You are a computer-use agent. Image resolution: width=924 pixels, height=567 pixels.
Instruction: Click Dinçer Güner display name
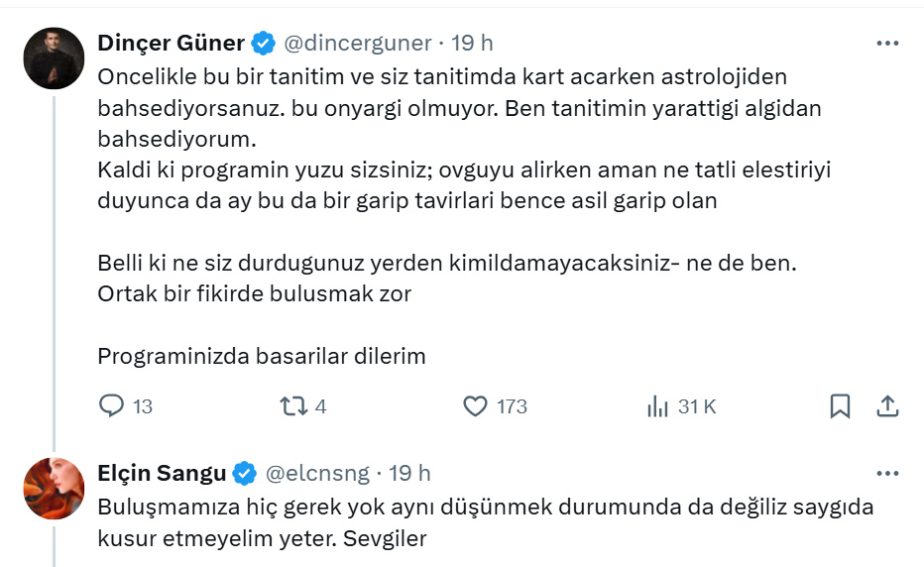point(171,44)
